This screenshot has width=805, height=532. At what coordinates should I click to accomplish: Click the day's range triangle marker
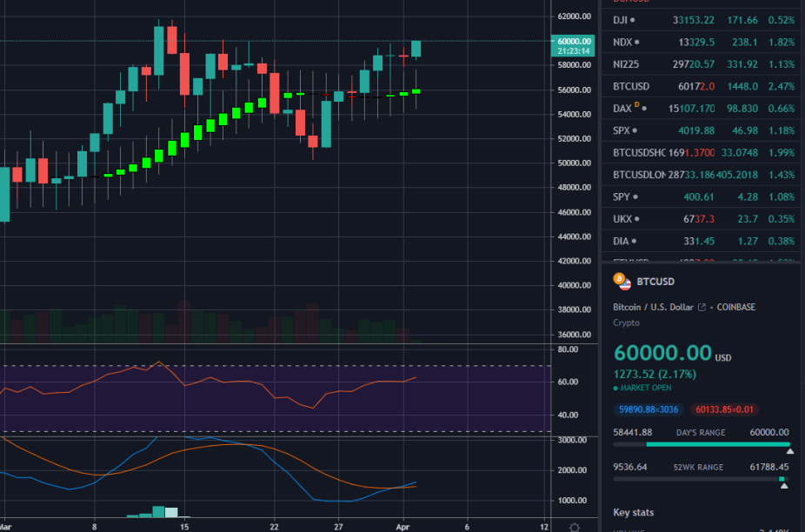[x=790, y=451]
